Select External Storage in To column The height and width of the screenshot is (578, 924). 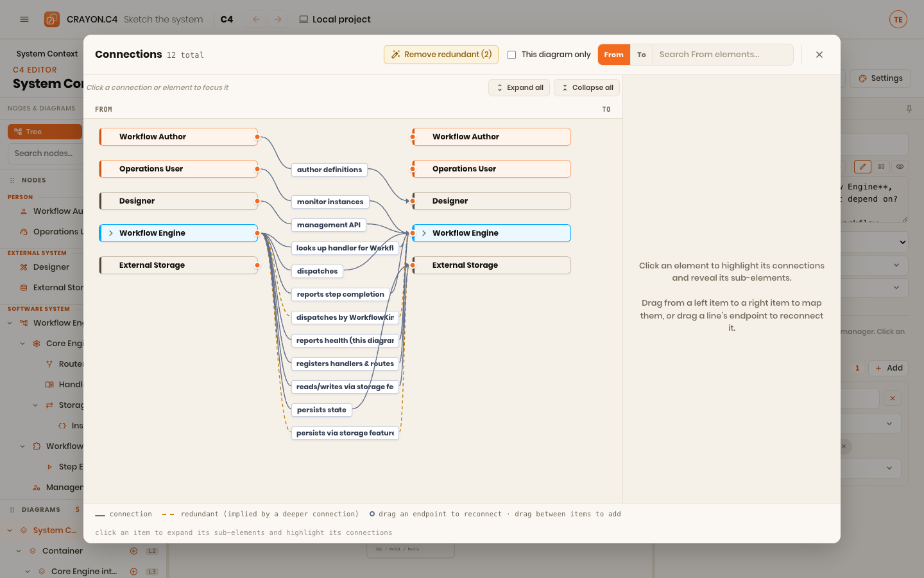(492, 265)
